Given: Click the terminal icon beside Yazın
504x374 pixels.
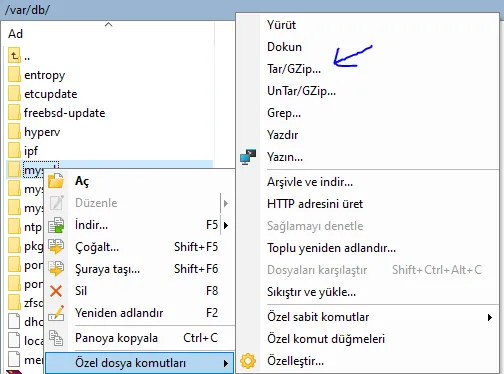Looking at the screenshot, I should pos(248,157).
